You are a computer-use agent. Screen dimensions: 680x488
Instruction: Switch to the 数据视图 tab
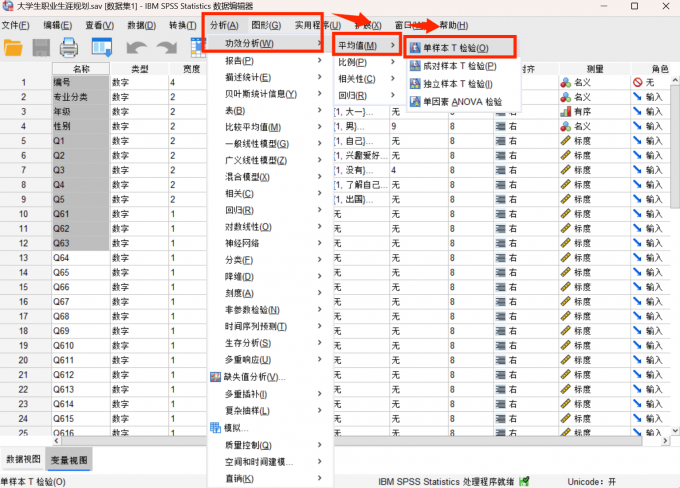tap(23, 459)
